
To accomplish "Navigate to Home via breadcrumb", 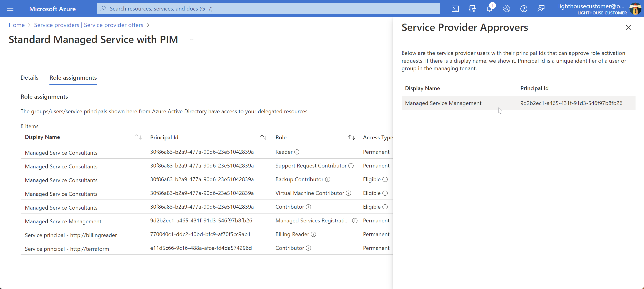I will pyautogui.click(x=16, y=25).
